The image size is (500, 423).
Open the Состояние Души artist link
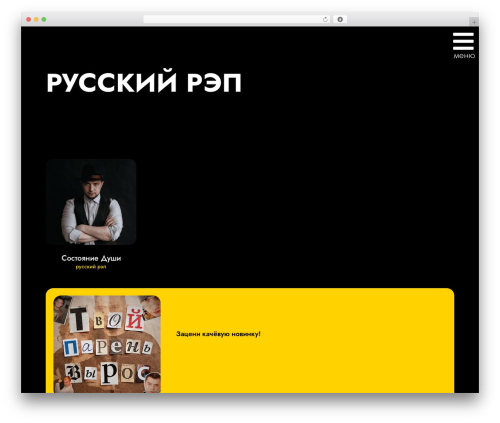pos(91,258)
